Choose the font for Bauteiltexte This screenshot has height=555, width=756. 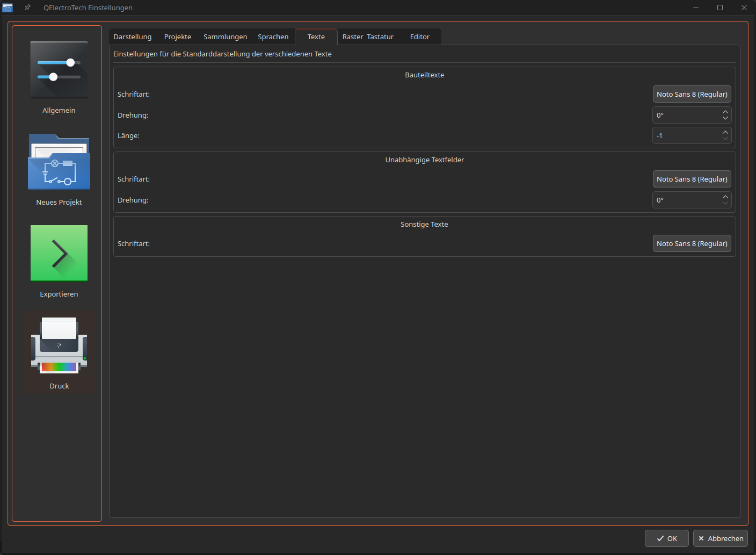click(692, 95)
